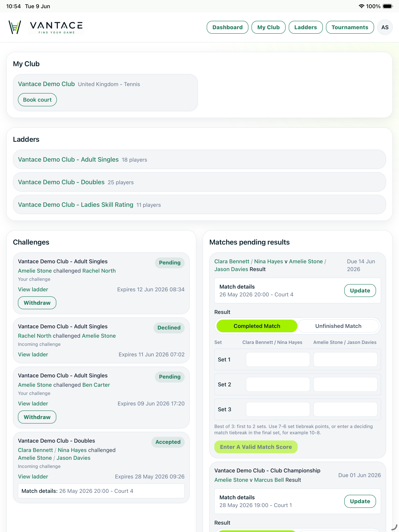Screen dimensions: 399x532
Task: Open Clara Bennett's link in pending results
Action: point(232,262)
